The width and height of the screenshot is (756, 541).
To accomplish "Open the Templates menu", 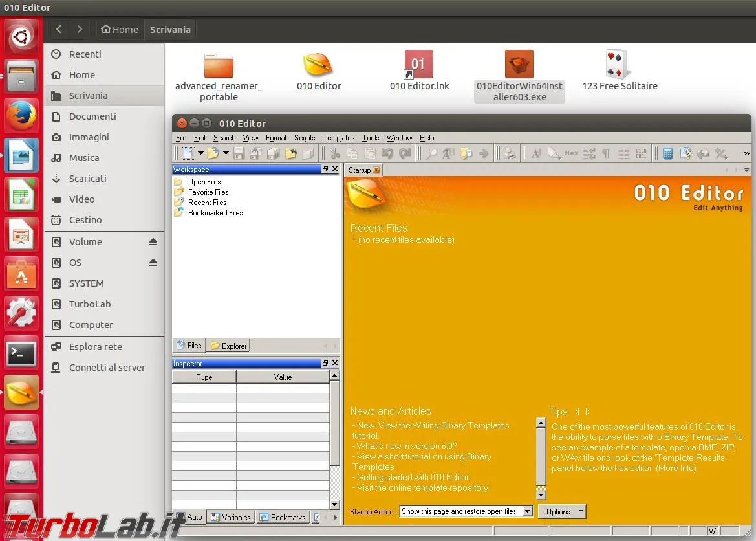I will pos(338,138).
